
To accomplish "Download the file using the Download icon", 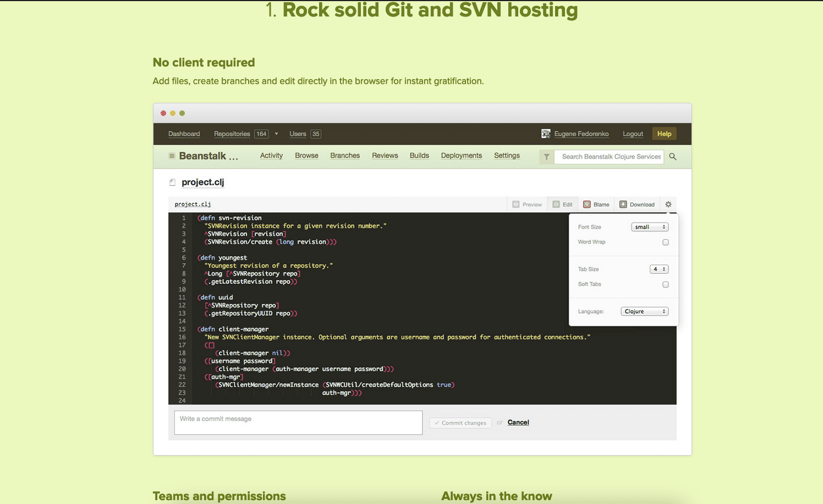I will point(622,204).
